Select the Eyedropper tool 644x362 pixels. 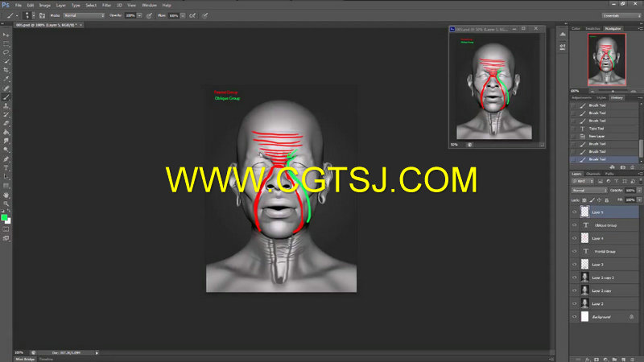(6, 79)
